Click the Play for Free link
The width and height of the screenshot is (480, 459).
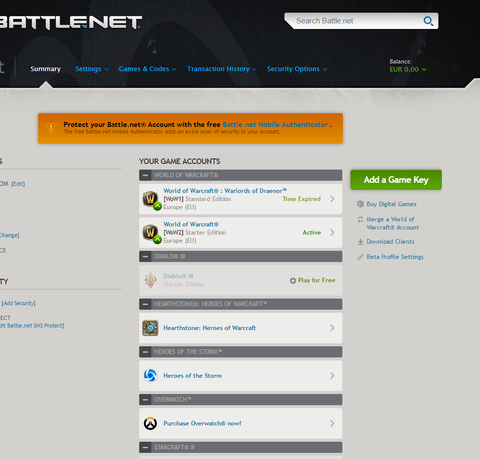coord(316,280)
